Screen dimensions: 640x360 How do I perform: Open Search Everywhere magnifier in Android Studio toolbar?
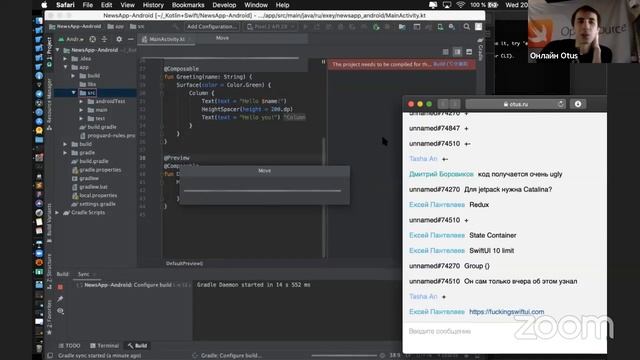point(467,27)
